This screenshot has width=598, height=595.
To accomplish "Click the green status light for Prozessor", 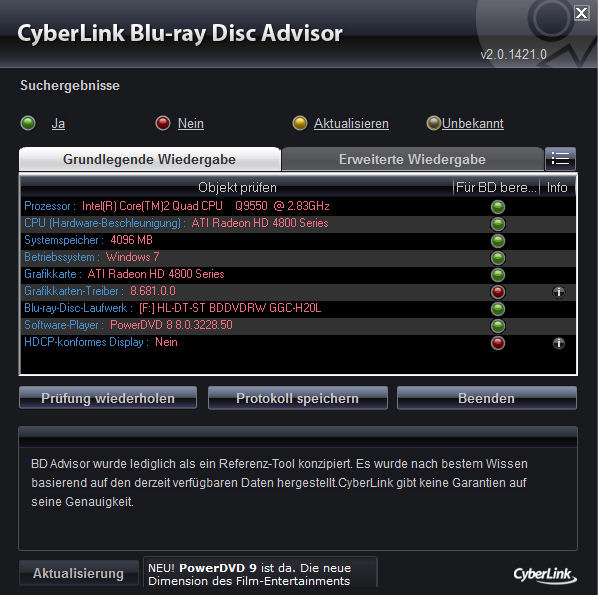I will (498, 207).
